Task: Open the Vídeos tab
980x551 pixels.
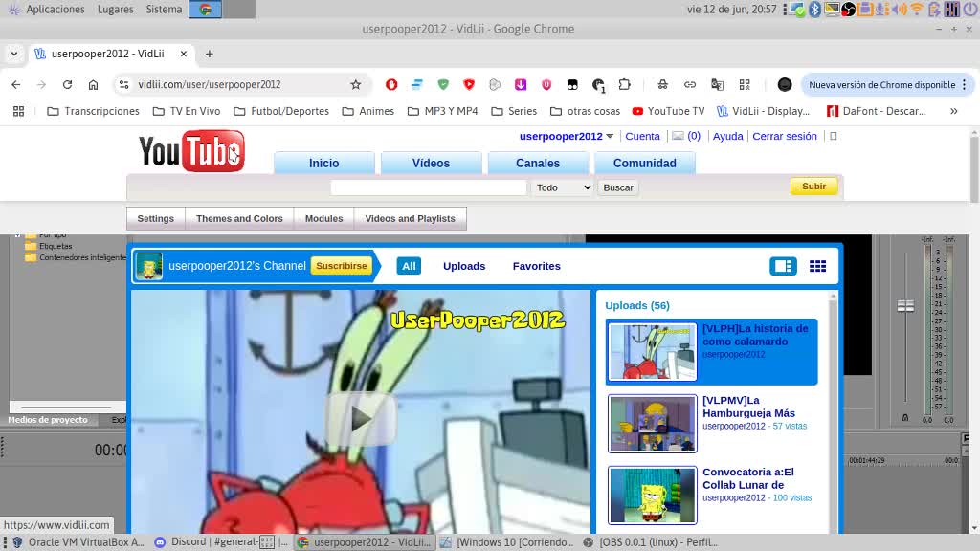Action: [431, 163]
